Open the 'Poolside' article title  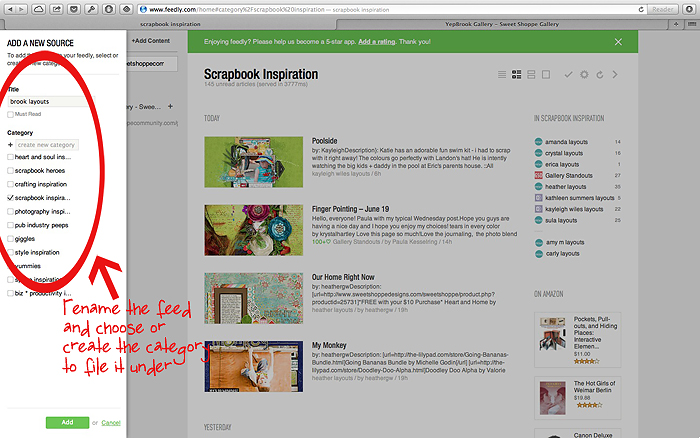[325, 141]
